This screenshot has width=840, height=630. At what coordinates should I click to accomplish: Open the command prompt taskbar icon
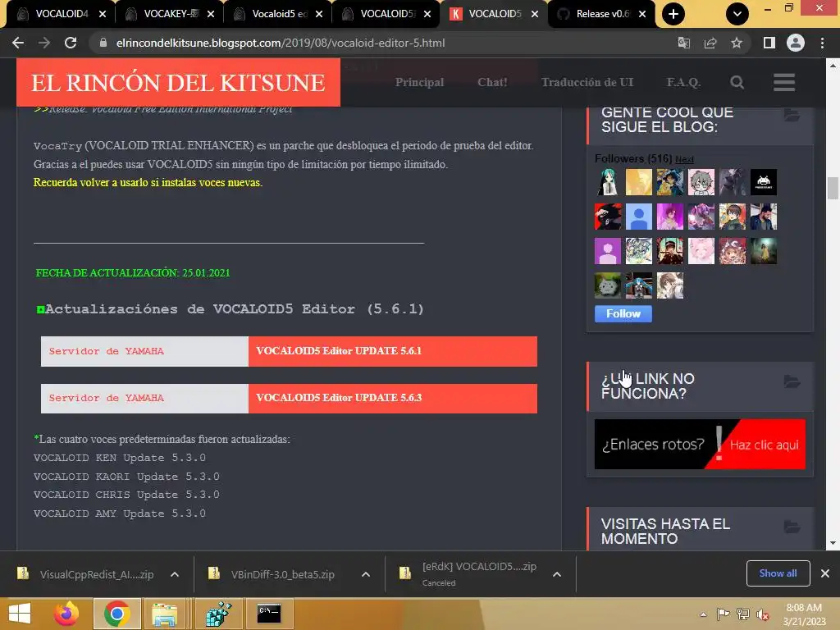(x=269, y=614)
